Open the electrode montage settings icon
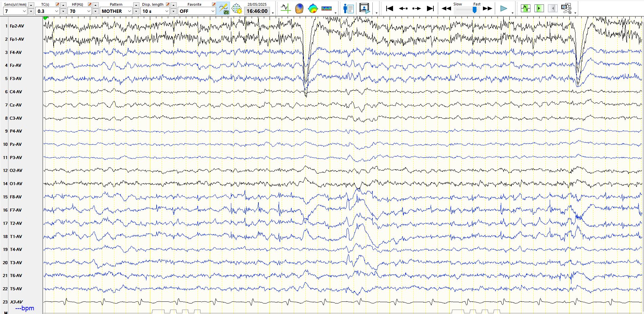The height and width of the screenshot is (314, 644). point(236,8)
